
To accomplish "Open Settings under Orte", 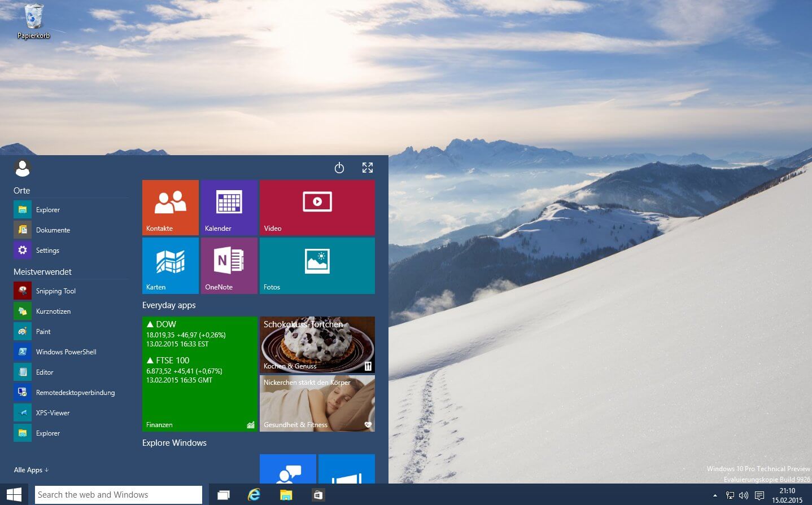I will 47,251.
